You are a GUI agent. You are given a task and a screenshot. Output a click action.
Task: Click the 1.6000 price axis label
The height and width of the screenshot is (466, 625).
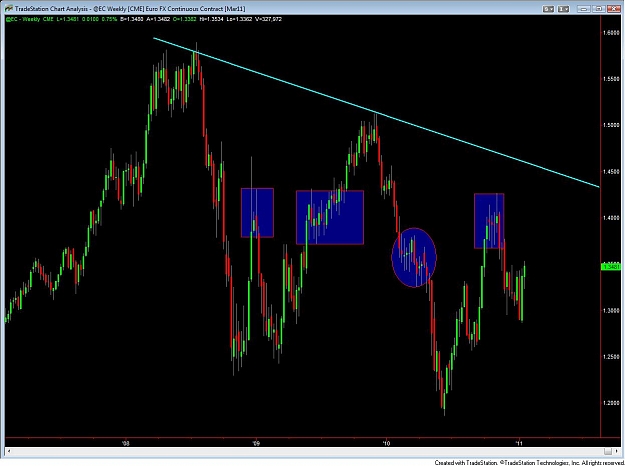[x=612, y=33]
